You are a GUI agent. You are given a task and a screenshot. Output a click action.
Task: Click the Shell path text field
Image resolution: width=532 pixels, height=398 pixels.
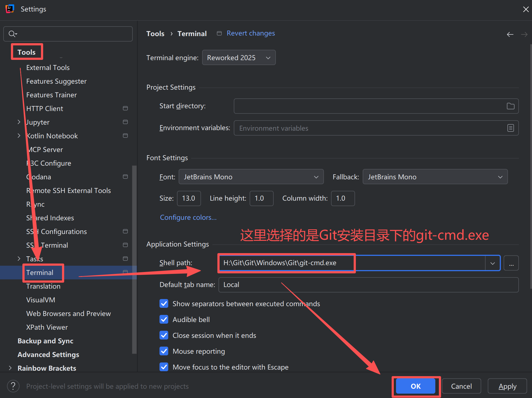[x=352, y=263]
